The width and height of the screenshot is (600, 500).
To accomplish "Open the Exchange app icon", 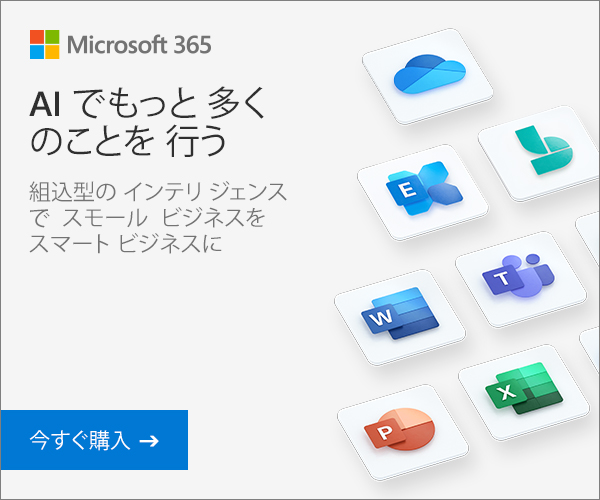I will pyautogui.click(x=424, y=188).
